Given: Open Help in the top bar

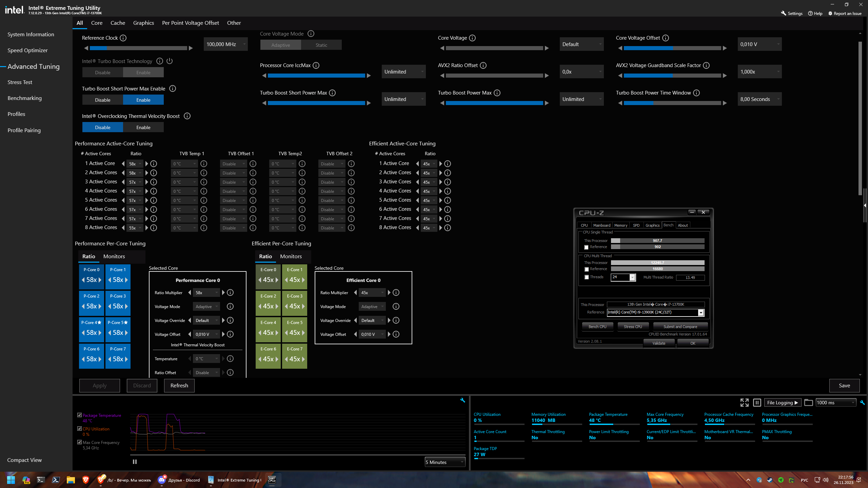Looking at the screenshot, I should [x=815, y=14].
